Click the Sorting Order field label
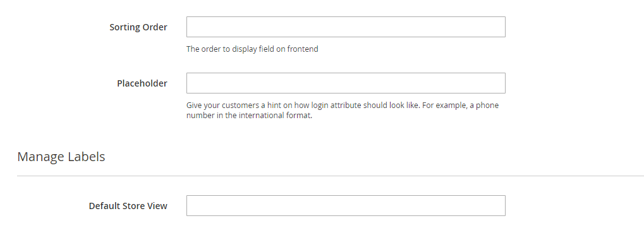This screenshot has height=247, width=644. 138,27
